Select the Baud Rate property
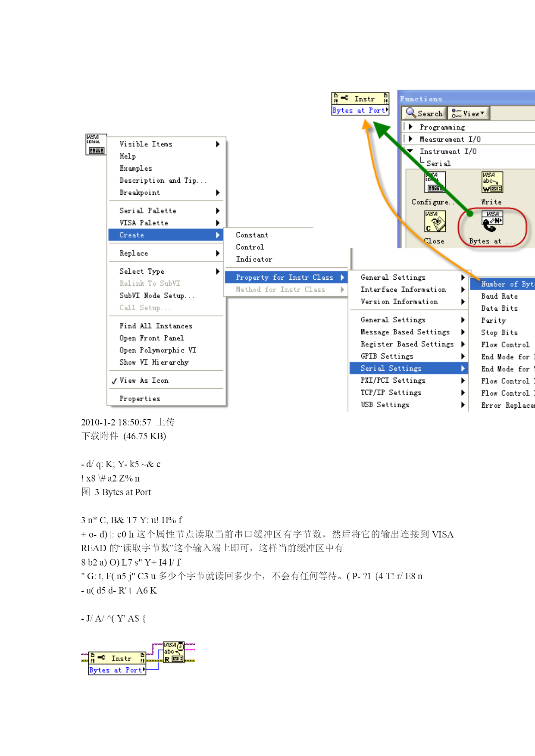The height and width of the screenshot is (756, 535). tap(503, 296)
